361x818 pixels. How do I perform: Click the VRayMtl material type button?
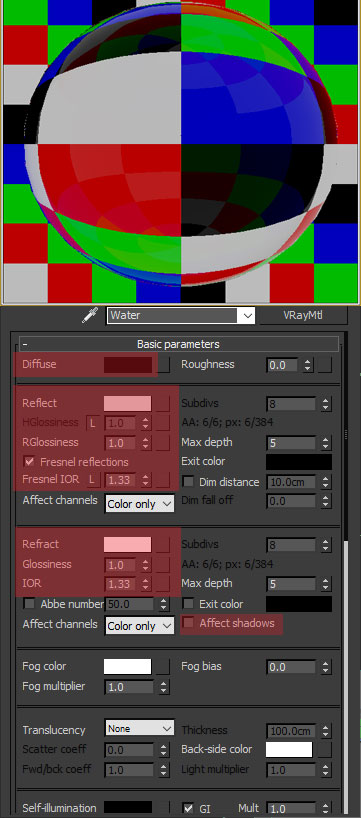(304, 315)
